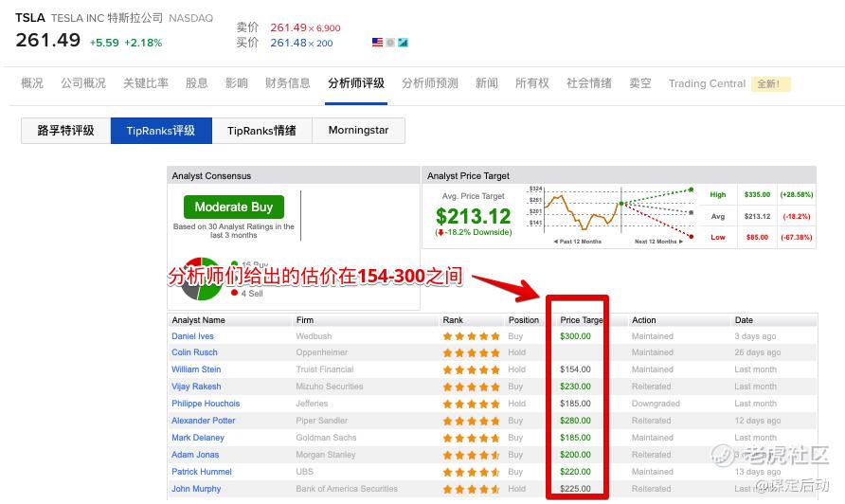Open the 公司概况 tab

83,83
